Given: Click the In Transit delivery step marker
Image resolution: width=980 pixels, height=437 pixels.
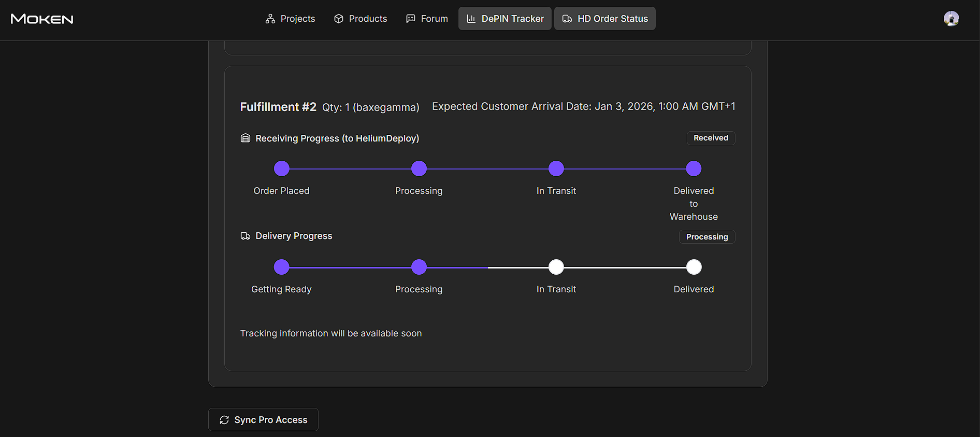Looking at the screenshot, I should (x=556, y=267).
